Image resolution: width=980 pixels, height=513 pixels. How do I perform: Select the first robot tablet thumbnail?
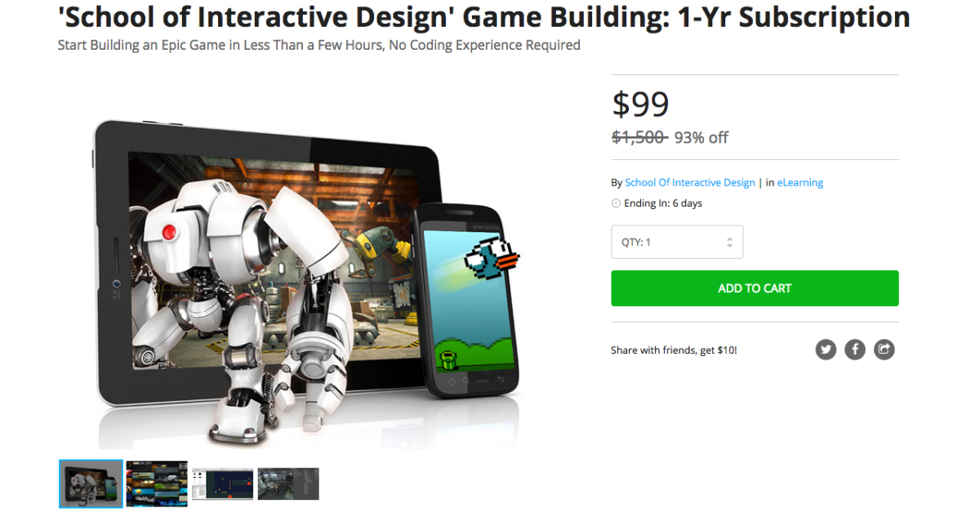[x=91, y=484]
